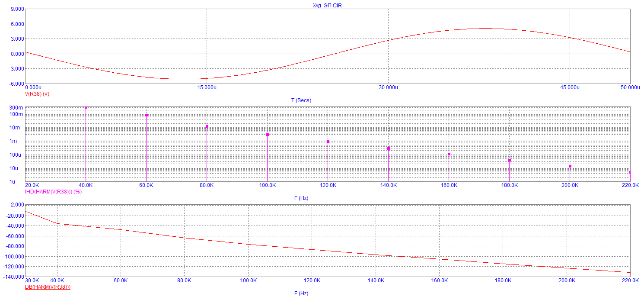Click the F (Hz) label of the DB plot

(x=301, y=293)
